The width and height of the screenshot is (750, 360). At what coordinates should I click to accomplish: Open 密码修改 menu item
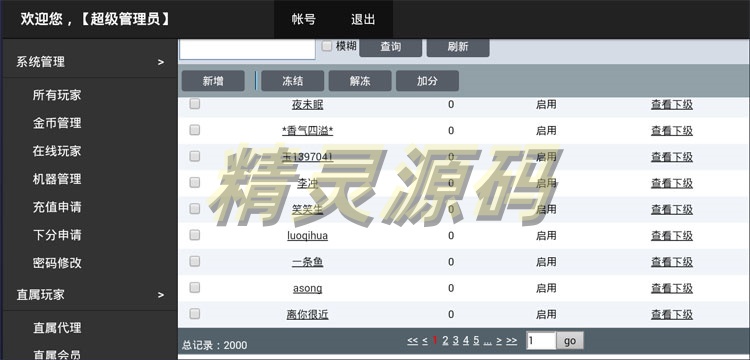(x=57, y=262)
